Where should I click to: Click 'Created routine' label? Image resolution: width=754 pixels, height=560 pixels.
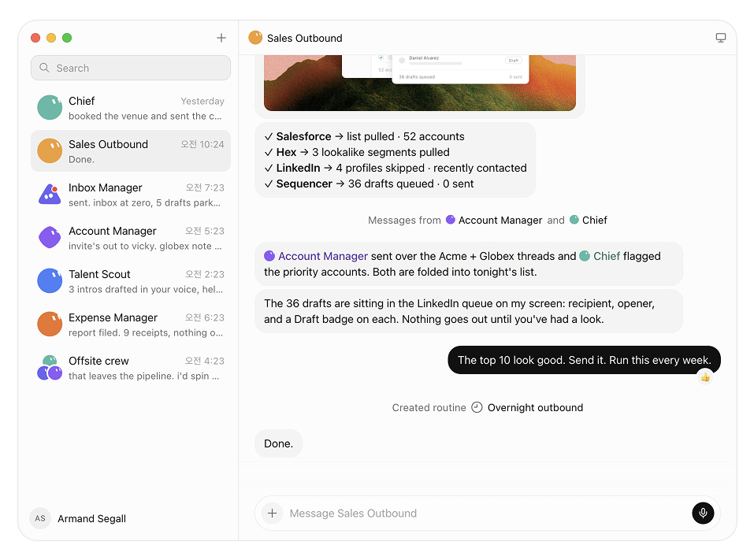pyautogui.click(x=429, y=408)
